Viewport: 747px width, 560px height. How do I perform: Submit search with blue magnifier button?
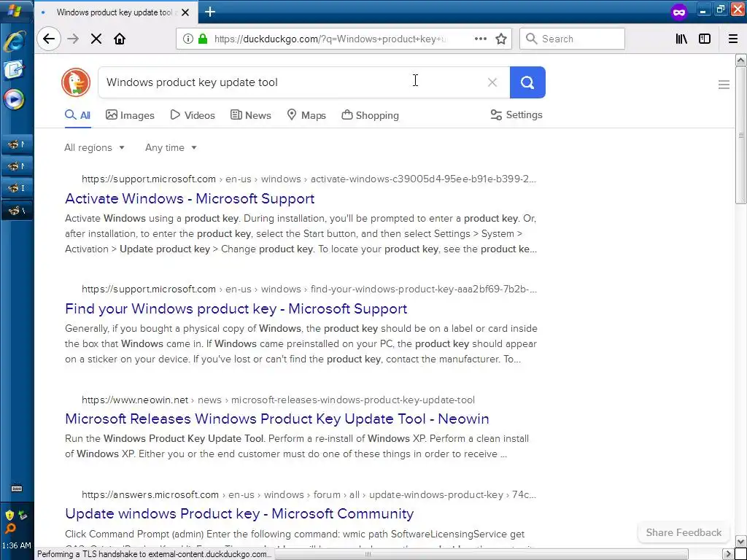[527, 82]
